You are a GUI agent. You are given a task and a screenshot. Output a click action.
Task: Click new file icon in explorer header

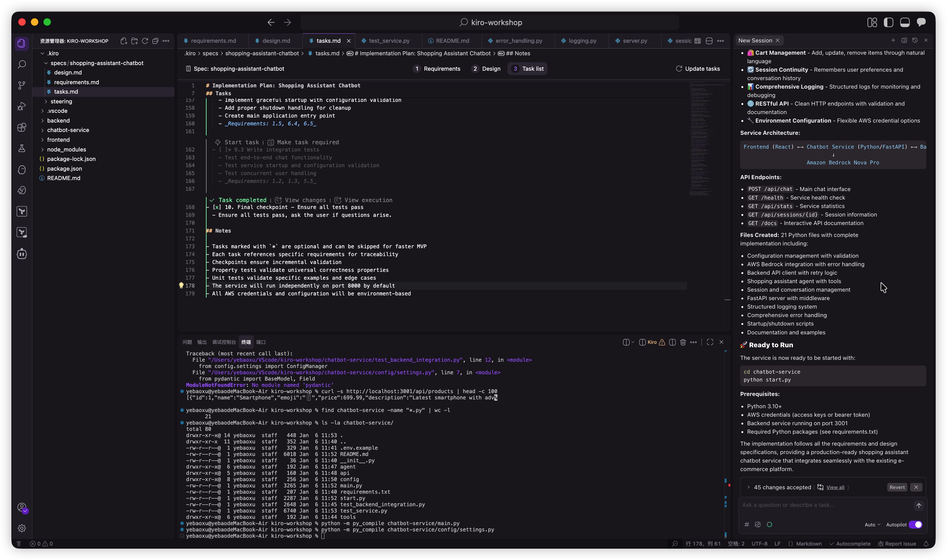tap(124, 41)
